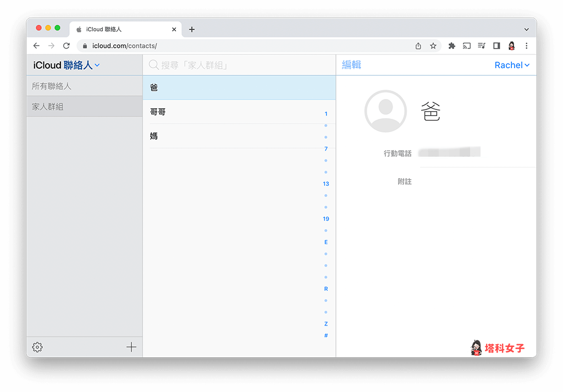Reload the iCloud contacts page
The image size is (563, 392).
(67, 46)
